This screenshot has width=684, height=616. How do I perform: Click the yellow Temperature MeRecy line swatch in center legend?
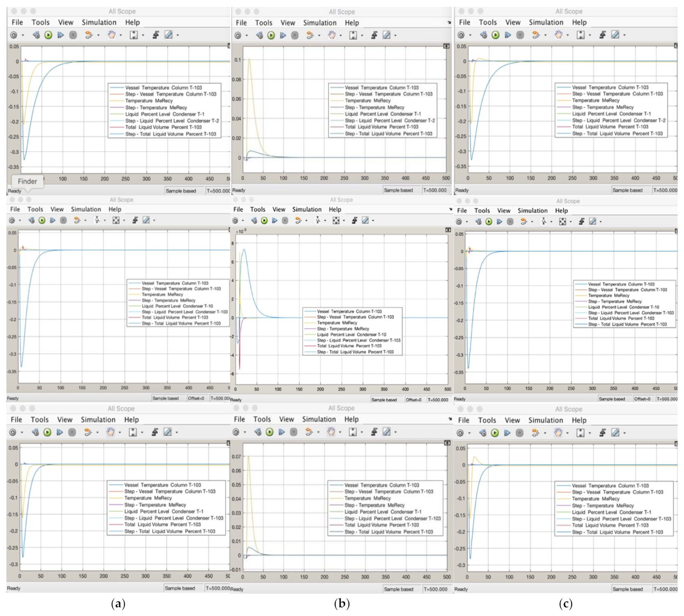click(310, 323)
